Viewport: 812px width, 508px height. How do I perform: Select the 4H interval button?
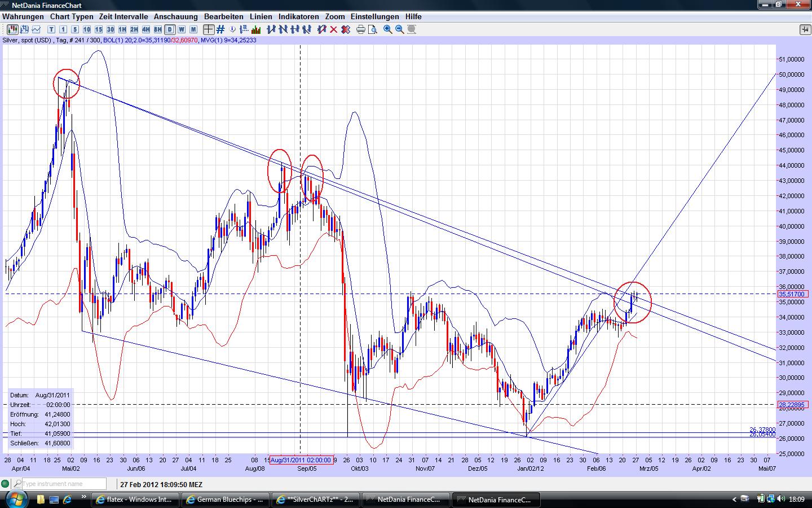(x=146, y=29)
